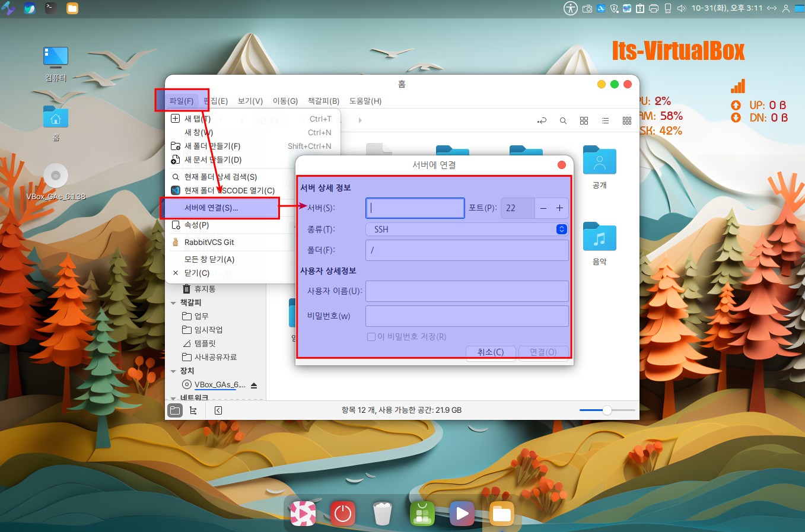Click the red power icon in dock

click(x=343, y=514)
